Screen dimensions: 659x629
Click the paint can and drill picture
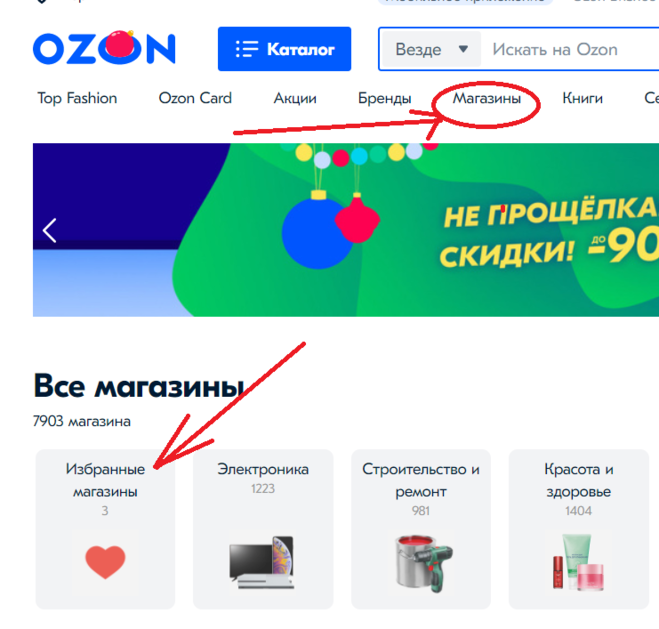[423, 563]
